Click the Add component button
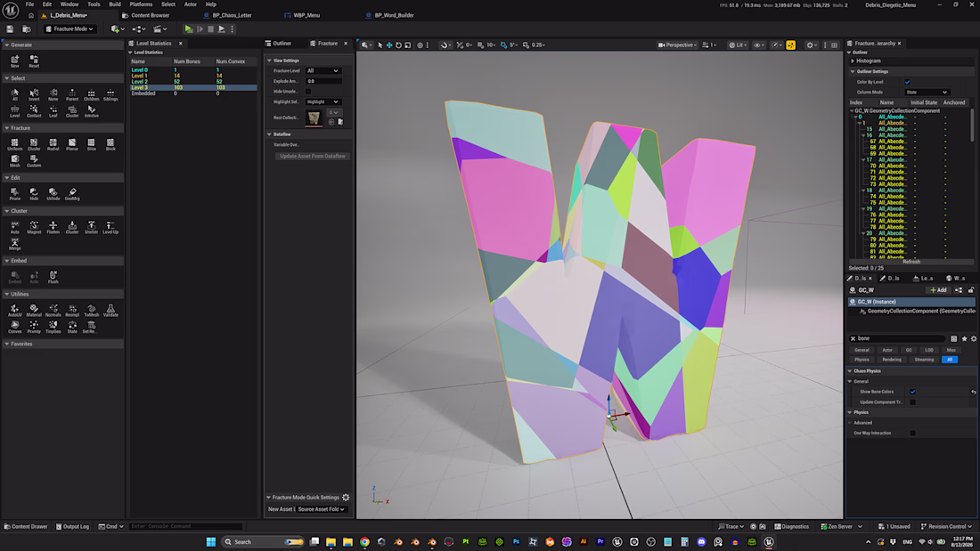 point(938,290)
